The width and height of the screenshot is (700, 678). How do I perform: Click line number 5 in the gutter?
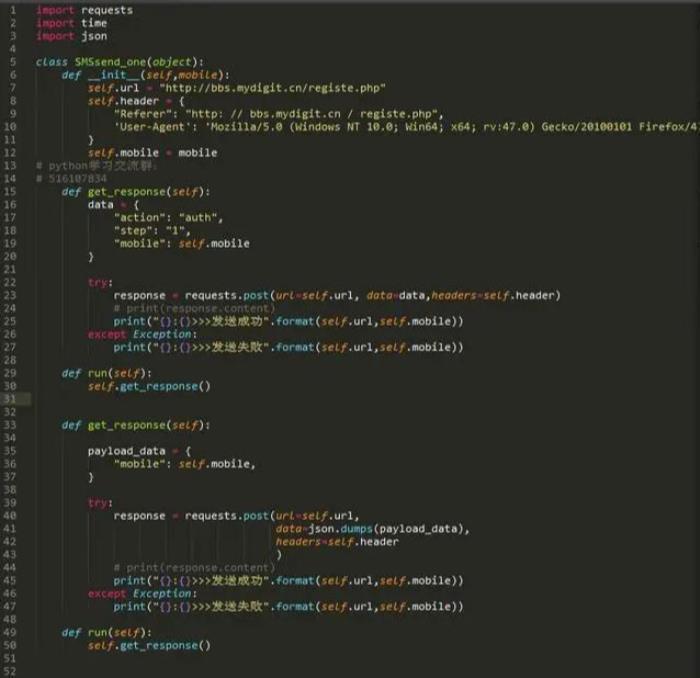point(10,62)
